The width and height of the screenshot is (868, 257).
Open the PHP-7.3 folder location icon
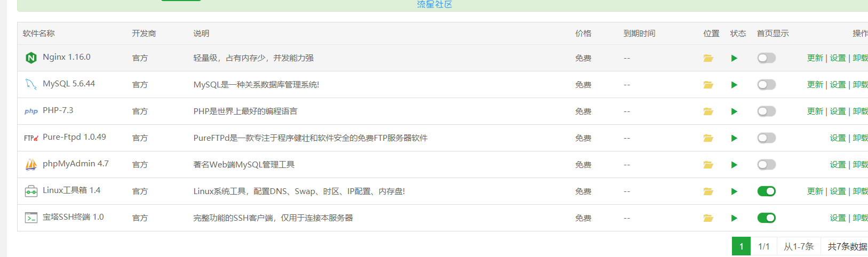[x=708, y=111]
